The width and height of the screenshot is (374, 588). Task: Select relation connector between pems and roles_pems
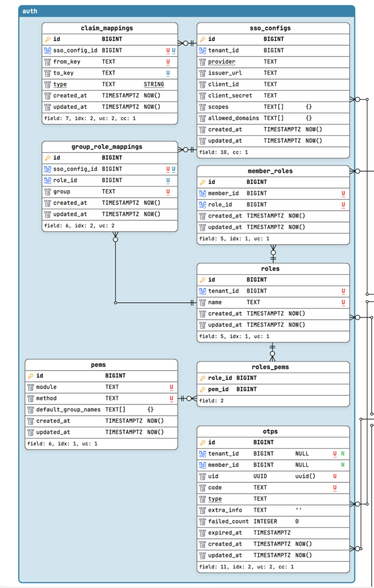pos(187,398)
